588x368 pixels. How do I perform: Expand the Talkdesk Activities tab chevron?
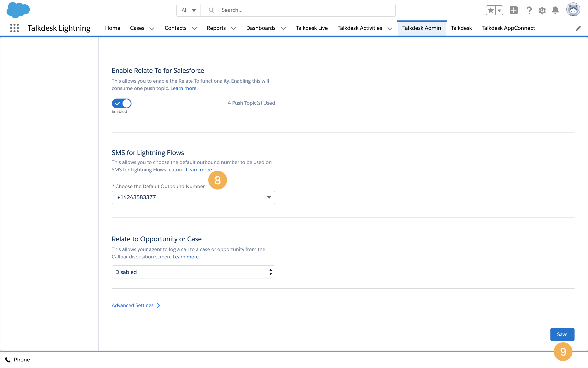pyautogui.click(x=390, y=28)
